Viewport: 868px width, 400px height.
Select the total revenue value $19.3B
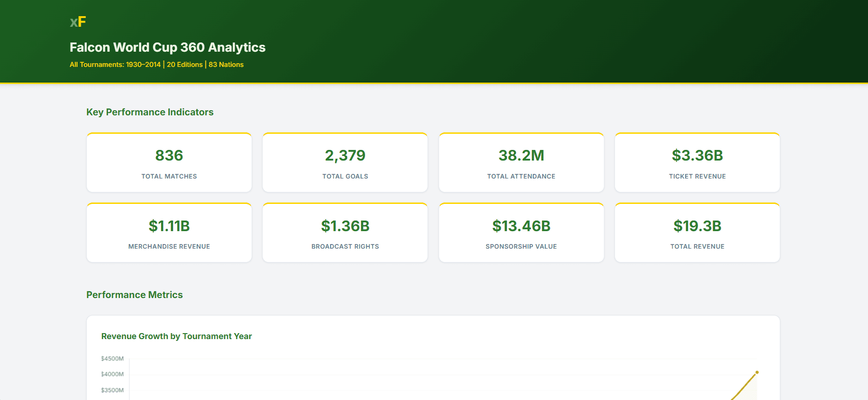697,226
